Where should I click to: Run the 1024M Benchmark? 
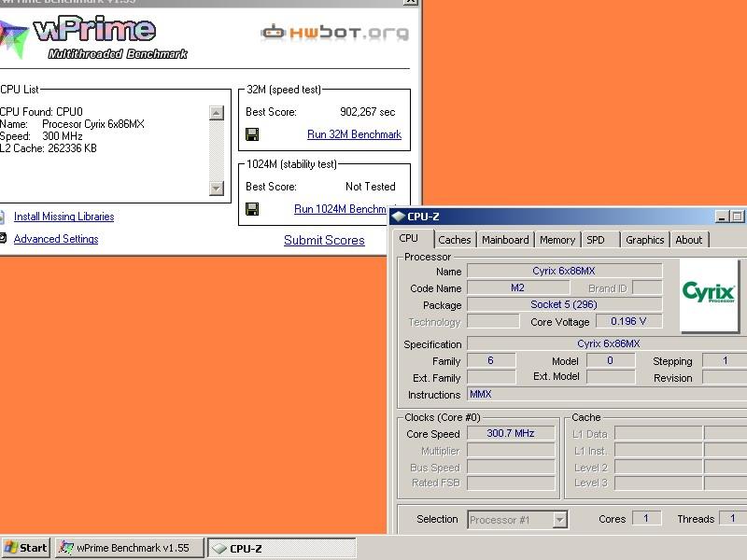[x=340, y=208]
